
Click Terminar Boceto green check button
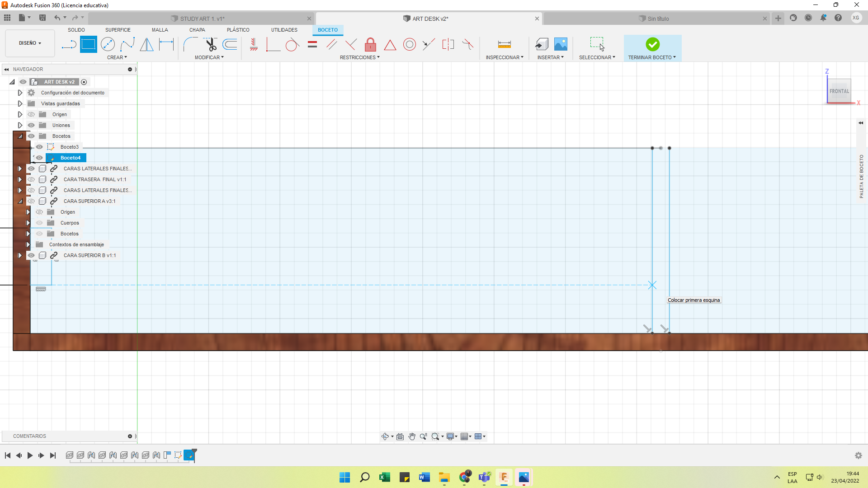coord(652,44)
